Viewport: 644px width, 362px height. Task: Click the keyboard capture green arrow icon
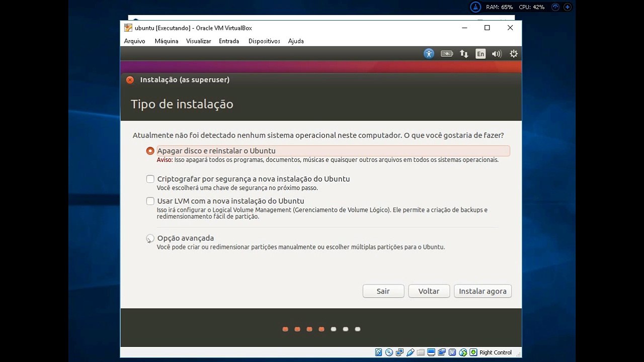(x=473, y=352)
